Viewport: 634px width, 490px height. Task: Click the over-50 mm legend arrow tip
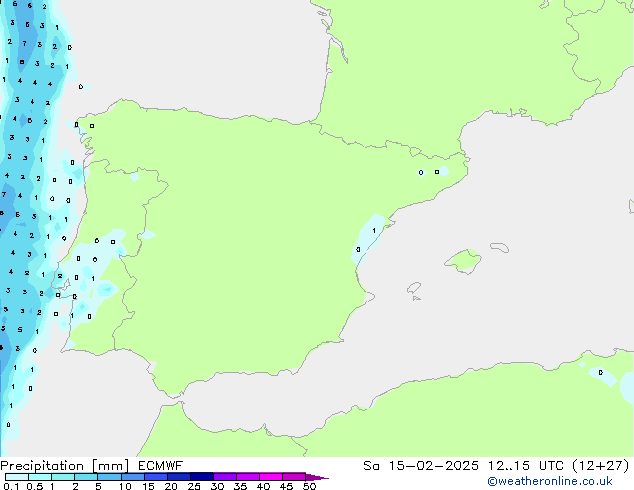pos(317,477)
